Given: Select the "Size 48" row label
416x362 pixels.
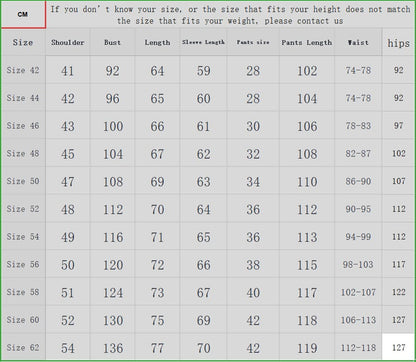Looking at the screenshot, I should tap(23, 153).
